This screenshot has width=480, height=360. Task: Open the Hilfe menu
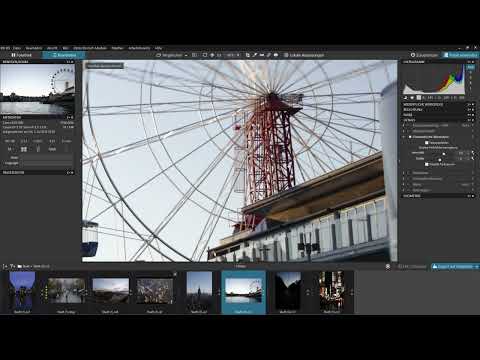tap(158, 48)
